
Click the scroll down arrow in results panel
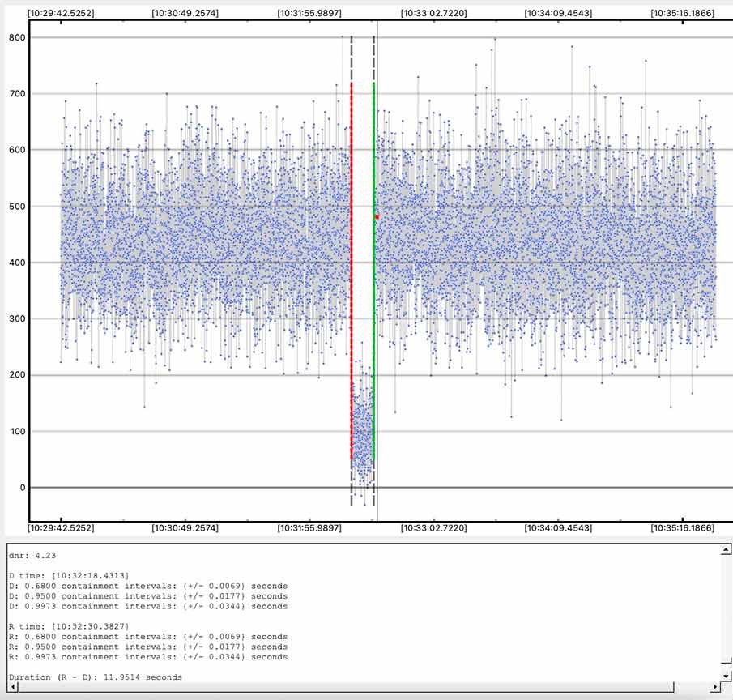[x=726, y=675]
